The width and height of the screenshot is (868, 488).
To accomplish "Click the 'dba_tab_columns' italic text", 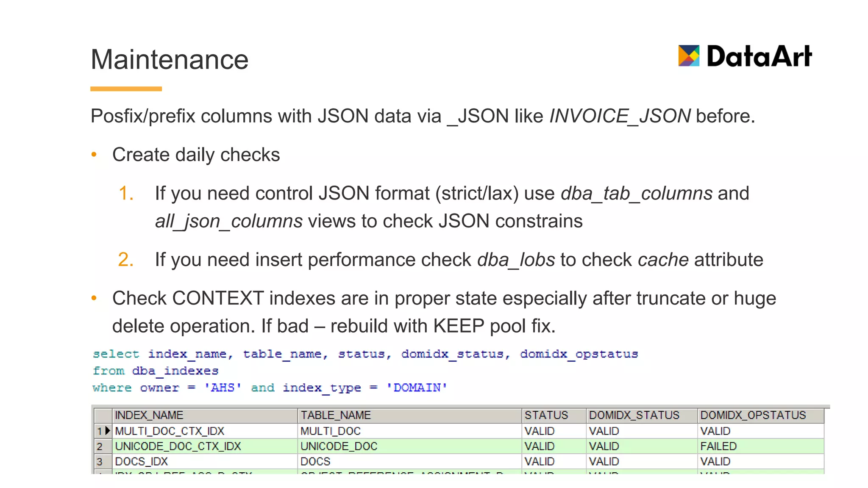I will 637,194.
